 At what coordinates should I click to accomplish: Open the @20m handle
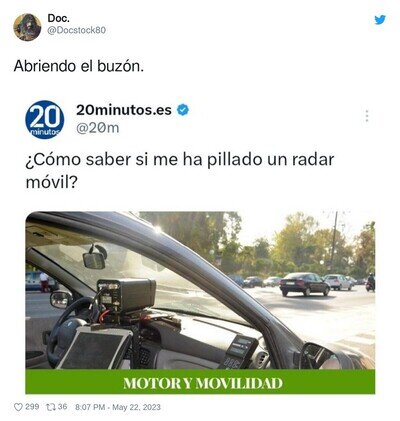[x=98, y=128]
